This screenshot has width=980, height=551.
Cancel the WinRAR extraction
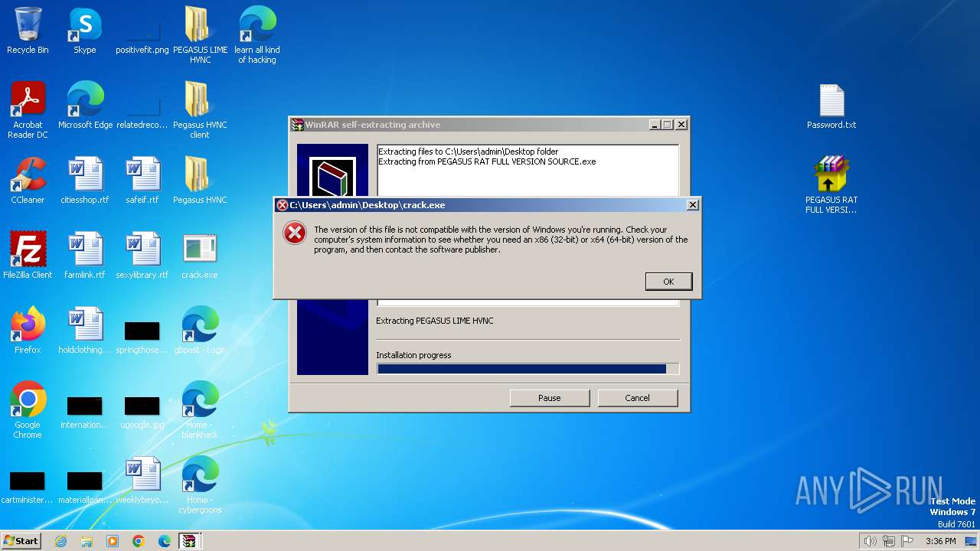[x=637, y=398]
